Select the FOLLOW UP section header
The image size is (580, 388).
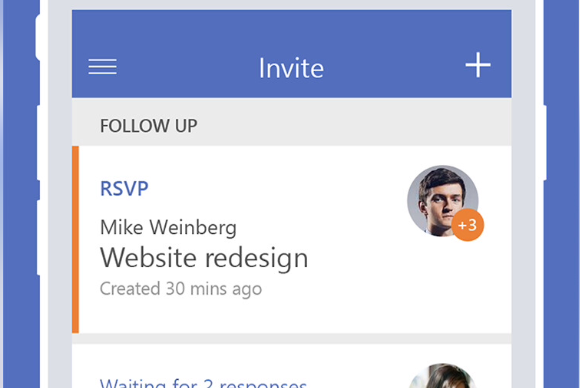[x=149, y=126]
